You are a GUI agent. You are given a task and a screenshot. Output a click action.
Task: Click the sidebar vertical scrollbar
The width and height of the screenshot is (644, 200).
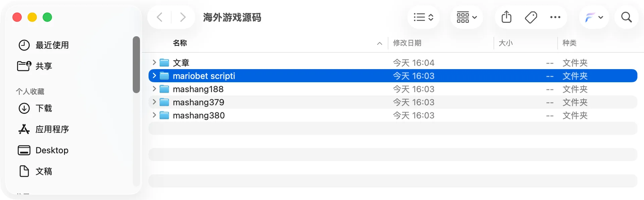136,64
